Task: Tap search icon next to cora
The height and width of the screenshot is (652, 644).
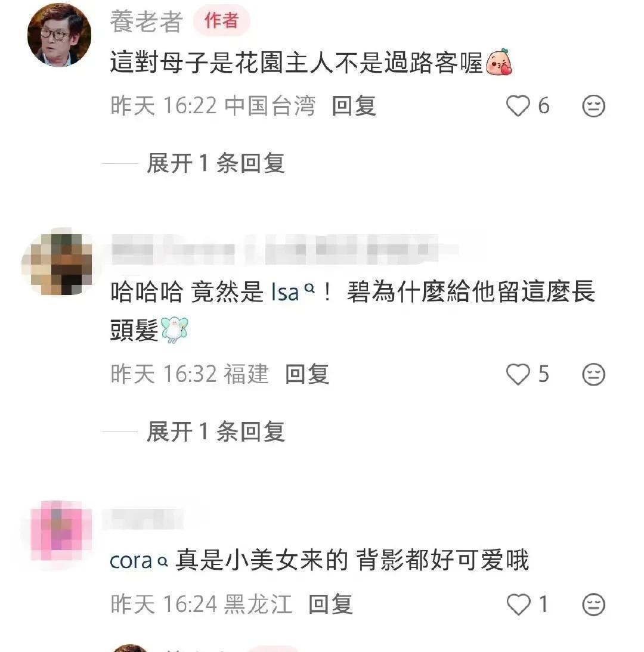Action: point(163,562)
